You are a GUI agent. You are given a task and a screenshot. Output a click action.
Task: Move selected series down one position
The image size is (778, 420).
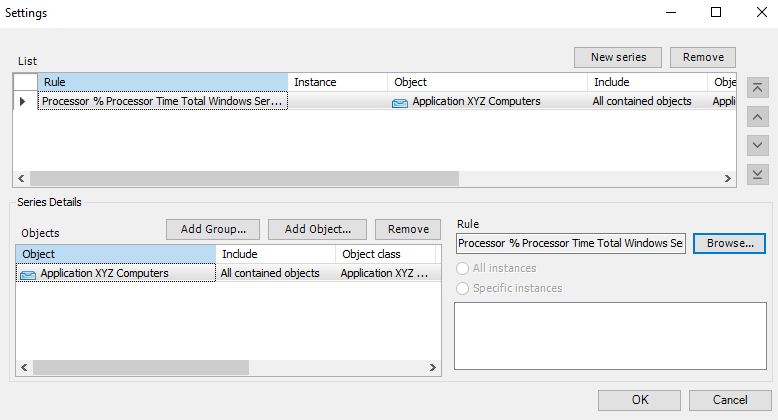758,145
